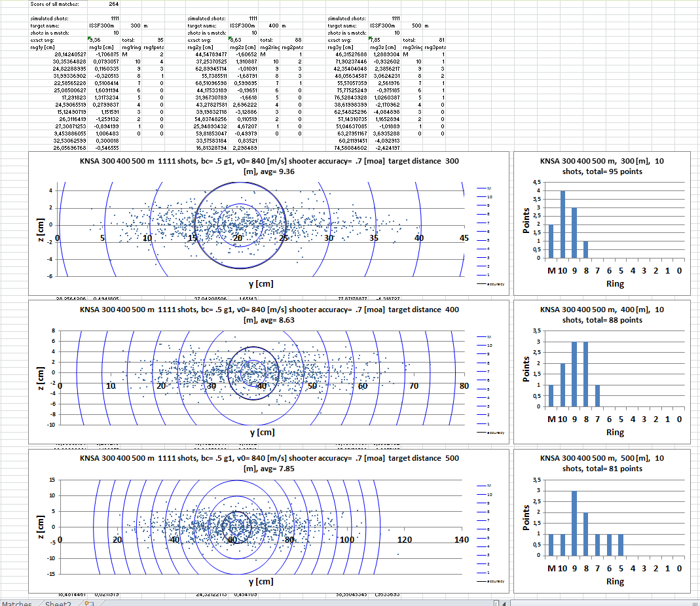Image resolution: width=700 pixels, height=606 pixels.
Task: Click the target distance cell showing 400
Action: pos(269,26)
